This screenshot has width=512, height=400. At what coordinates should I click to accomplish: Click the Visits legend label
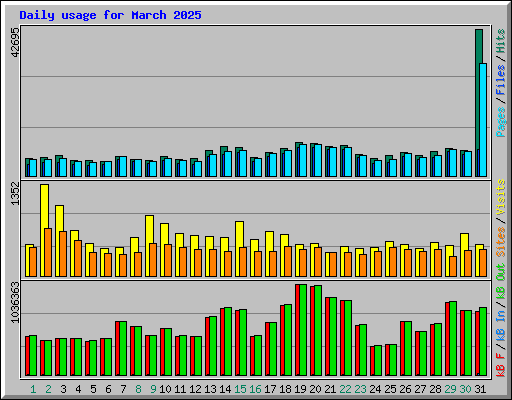click(x=500, y=197)
